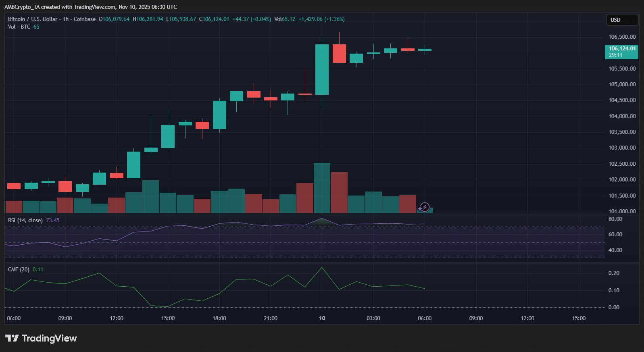Click the Bitcoin / U.S. Dollar symbol title
The height and width of the screenshot is (352, 644).
(33, 19)
